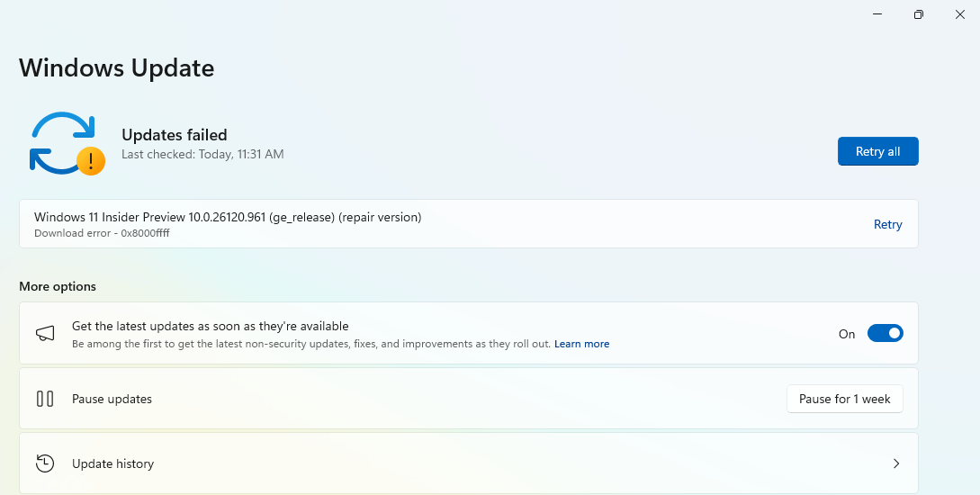The width and height of the screenshot is (980, 495).
Task: Click the Update history clock icon
Action: pyautogui.click(x=45, y=463)
